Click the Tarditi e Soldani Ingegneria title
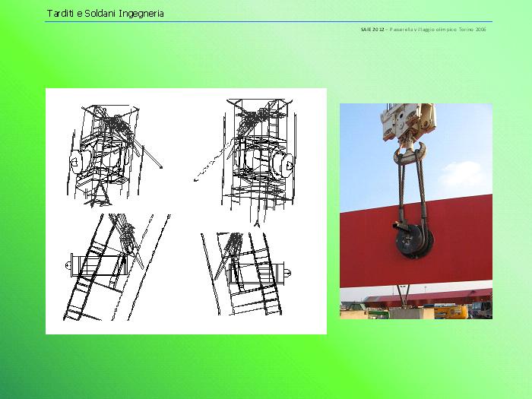Viewport: 532px width, 399px height. pos(105,14)
